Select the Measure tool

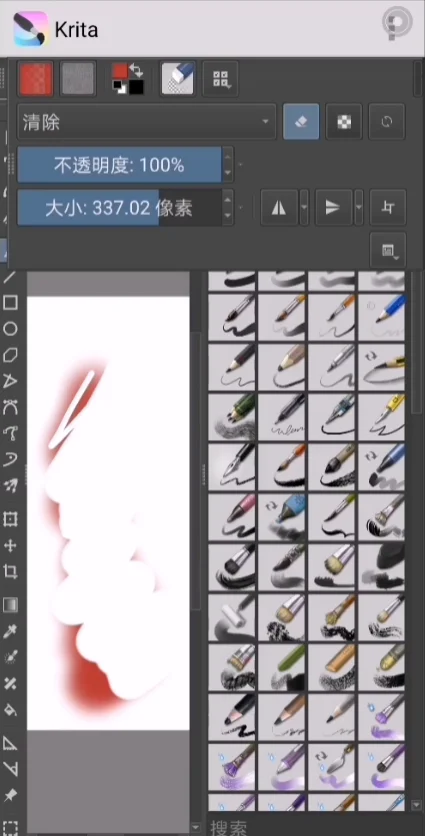10,769
